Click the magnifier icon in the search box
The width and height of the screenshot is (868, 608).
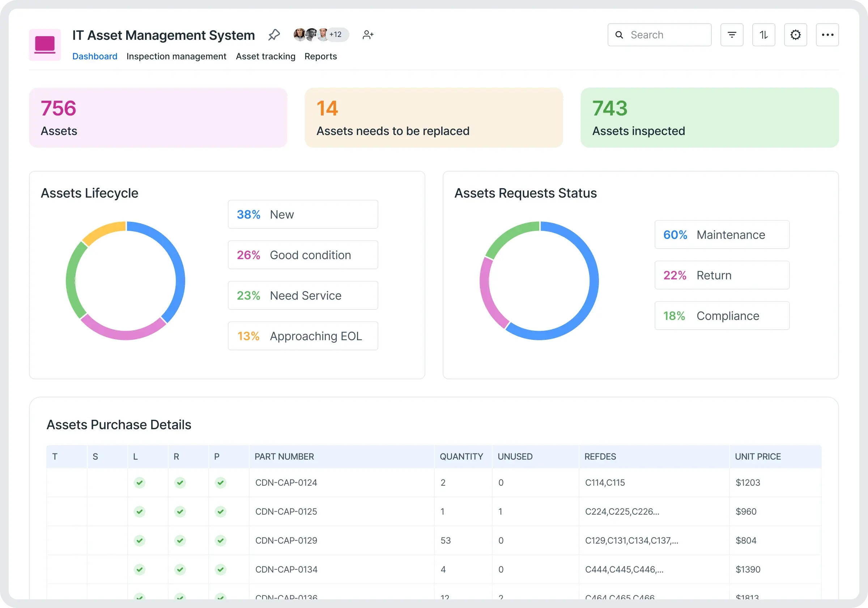(x=619, y=35)
